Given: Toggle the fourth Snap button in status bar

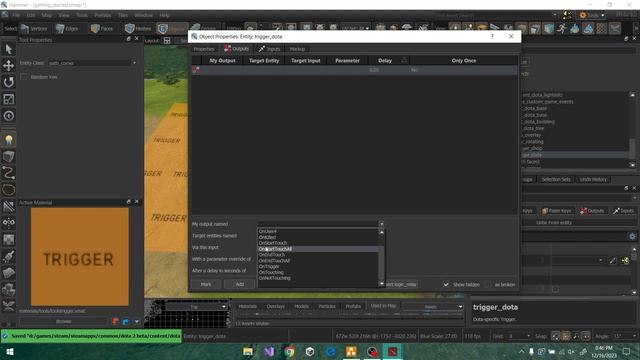Looking at the screenshot, I should tap(586, 336).
